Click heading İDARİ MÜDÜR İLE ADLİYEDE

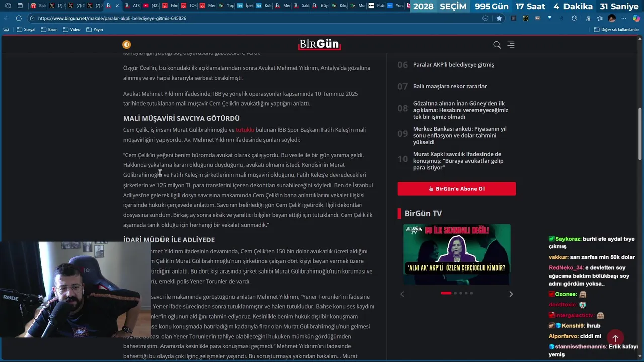pos(169,240)
